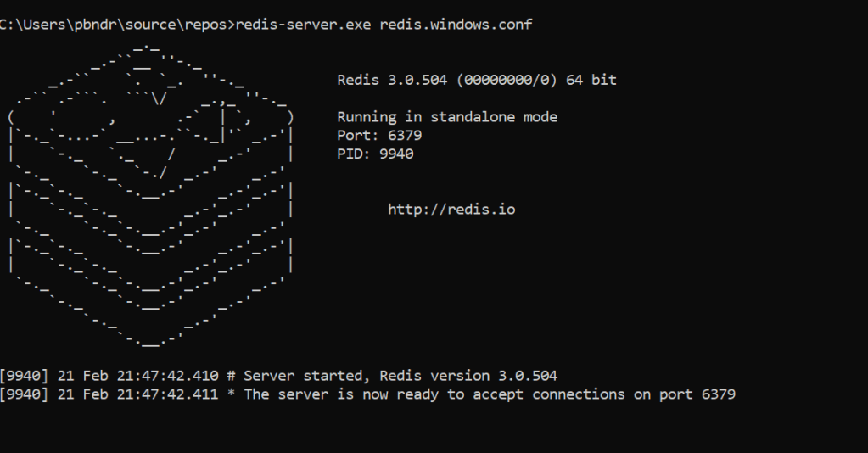Click the PID: 9940 line
Image resolution: width=868 pixels, height=453 pixels.
[375, 154]
